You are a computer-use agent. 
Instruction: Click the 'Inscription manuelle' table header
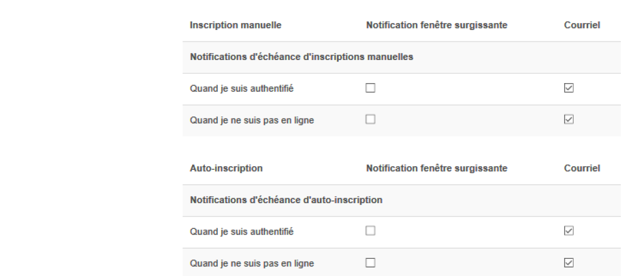[236, 26]
